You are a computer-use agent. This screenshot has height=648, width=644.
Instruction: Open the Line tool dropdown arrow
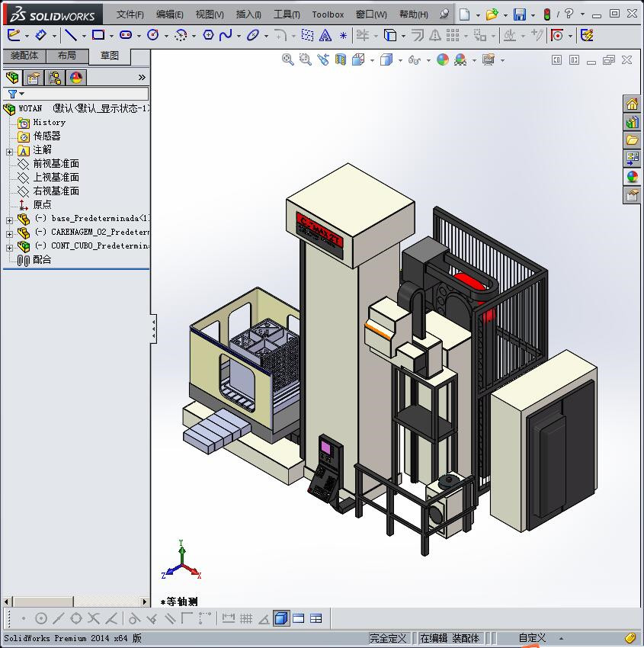click(85, 37)
